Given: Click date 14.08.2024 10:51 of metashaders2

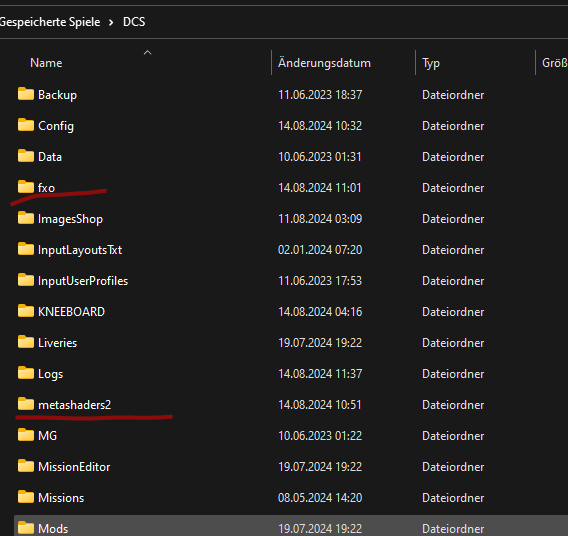Looking at the screenshot, I should tap(320, 404).
